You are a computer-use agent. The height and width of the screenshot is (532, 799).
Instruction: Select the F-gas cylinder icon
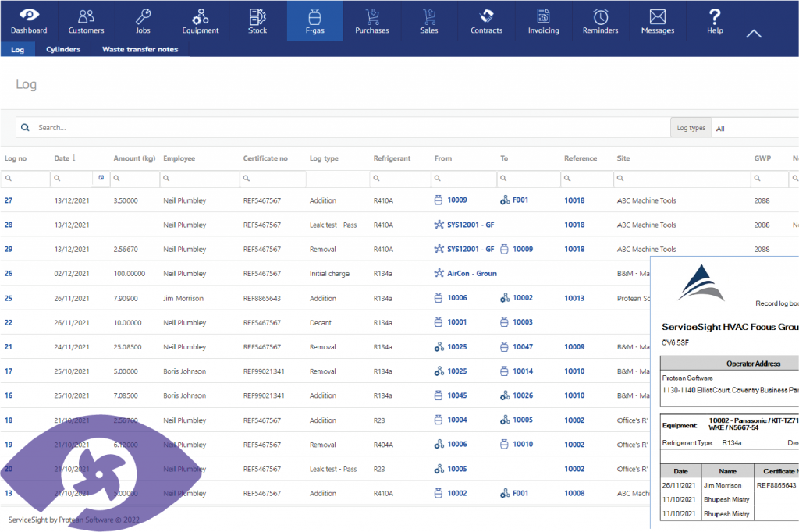point(315,17)
